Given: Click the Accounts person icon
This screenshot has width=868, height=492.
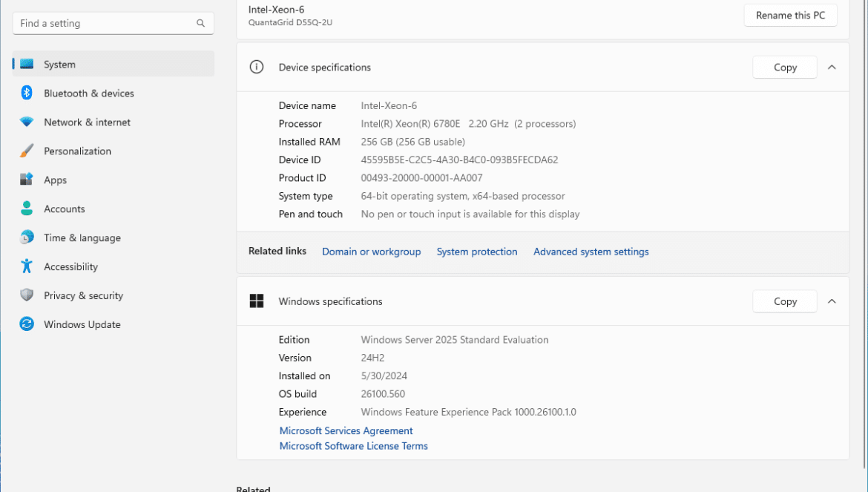Looking at the screenshot, I should [x=27, y=208].
